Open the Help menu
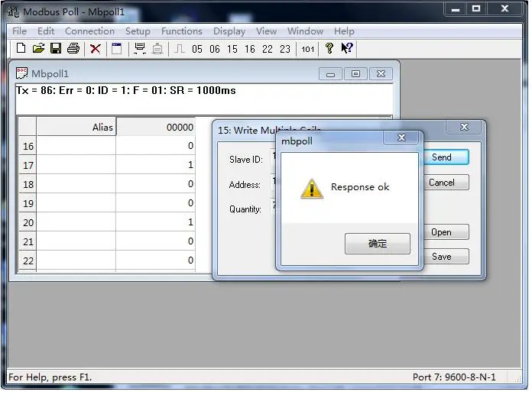The image size is (532, 398). click(345, 31)
